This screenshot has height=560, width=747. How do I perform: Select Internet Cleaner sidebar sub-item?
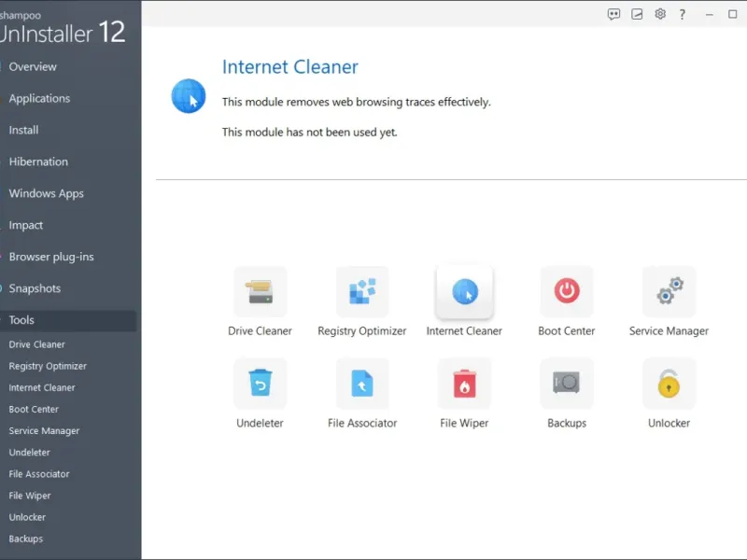42,387
